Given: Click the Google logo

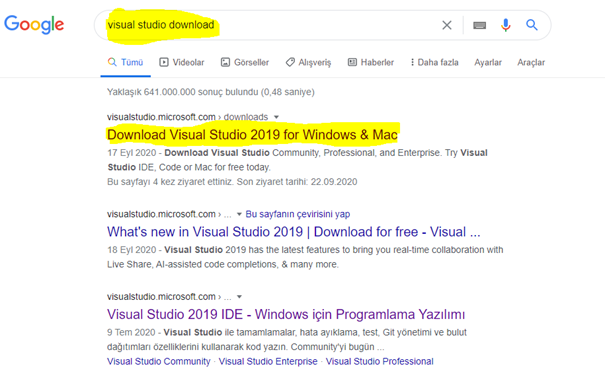Looking at the screenshot, I should (x=34, y=24).
